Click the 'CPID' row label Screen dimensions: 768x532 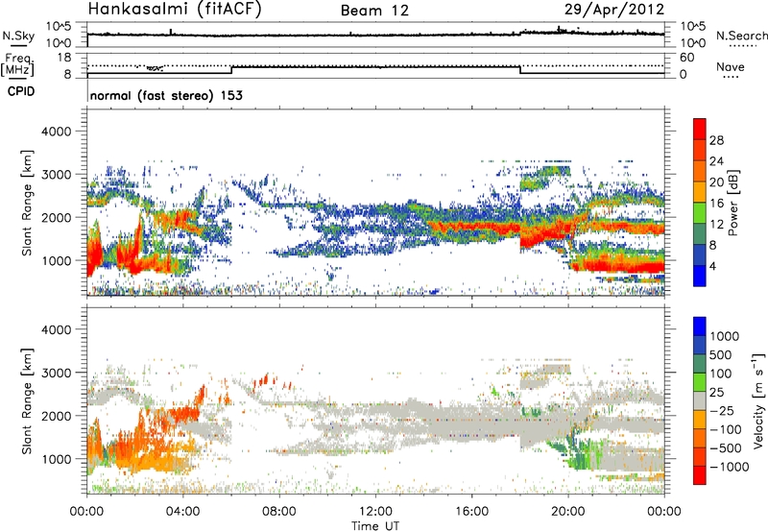21,91
